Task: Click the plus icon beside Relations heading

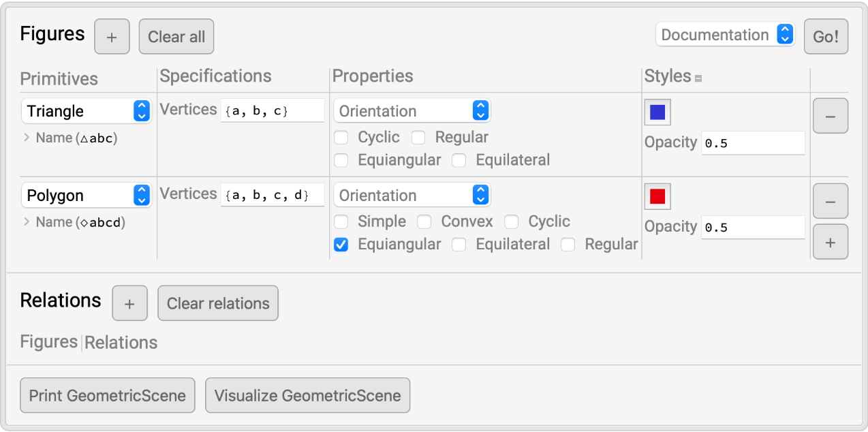Action: pyautogui.click(x=129, y=303)
